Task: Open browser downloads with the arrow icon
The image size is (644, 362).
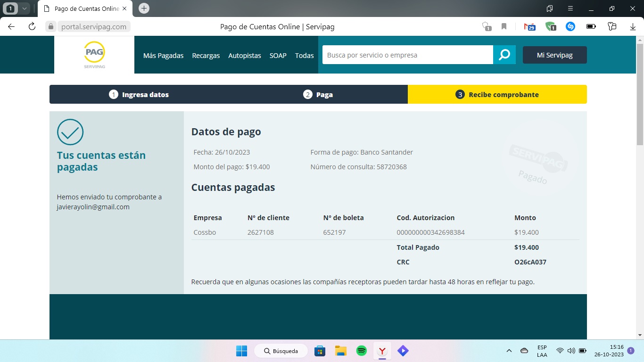Action: tap(632, 26)
